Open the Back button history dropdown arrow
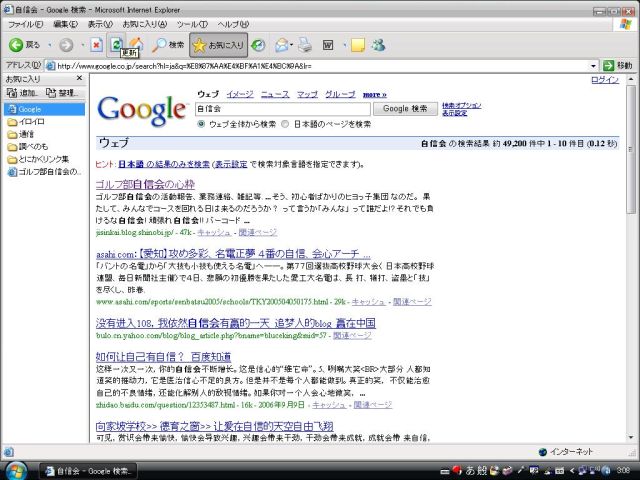Viewport: 640px width, 480px height. (50, 45)
